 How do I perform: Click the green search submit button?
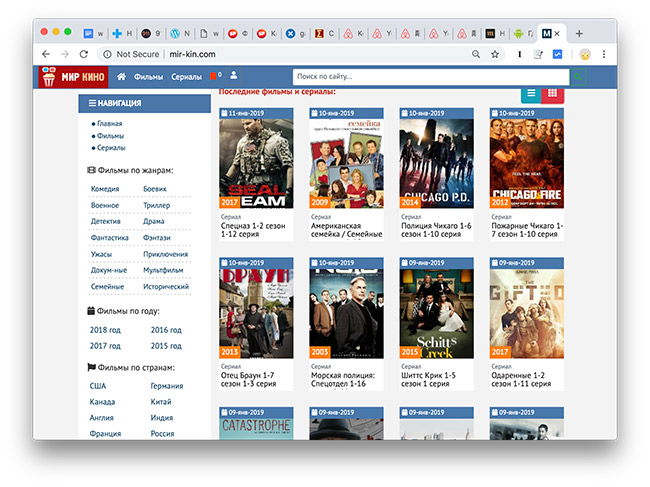(x=579, y=77)
